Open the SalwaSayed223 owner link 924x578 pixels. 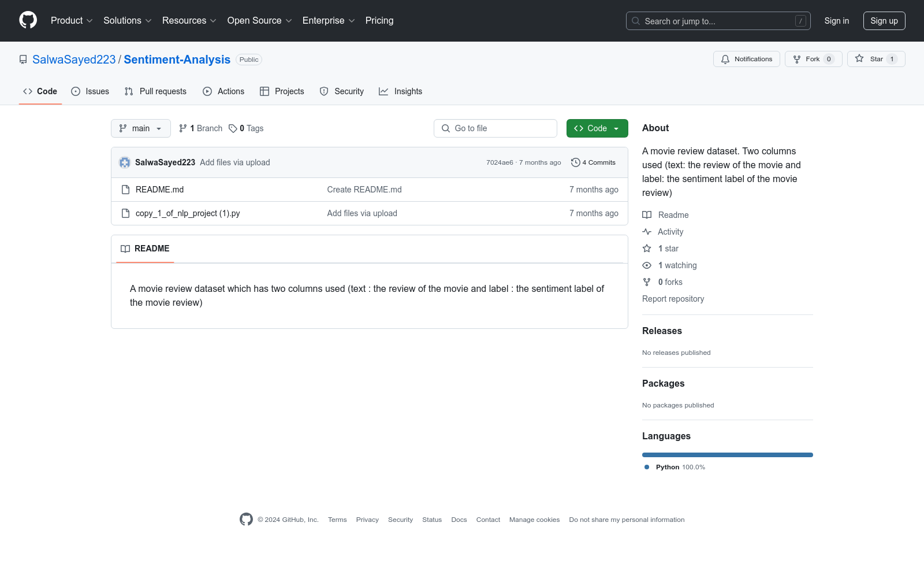(74, 60)
